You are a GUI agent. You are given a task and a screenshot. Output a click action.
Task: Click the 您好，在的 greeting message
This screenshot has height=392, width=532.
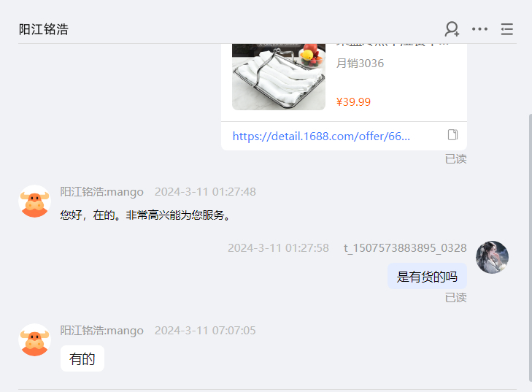[145, 215]
